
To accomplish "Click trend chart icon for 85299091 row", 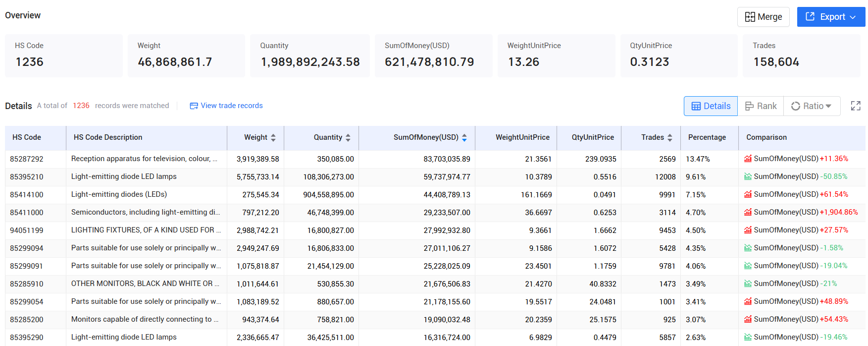I will point(748,266).
